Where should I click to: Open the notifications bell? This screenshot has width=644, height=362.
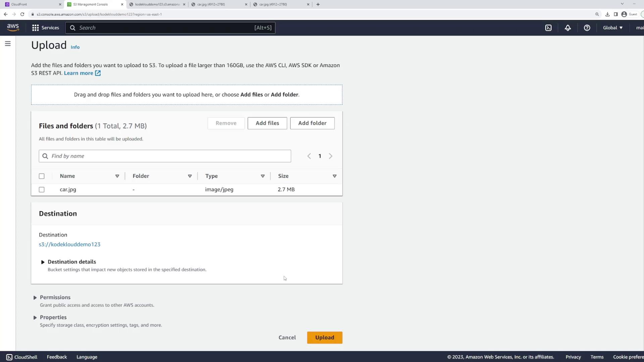568,28
